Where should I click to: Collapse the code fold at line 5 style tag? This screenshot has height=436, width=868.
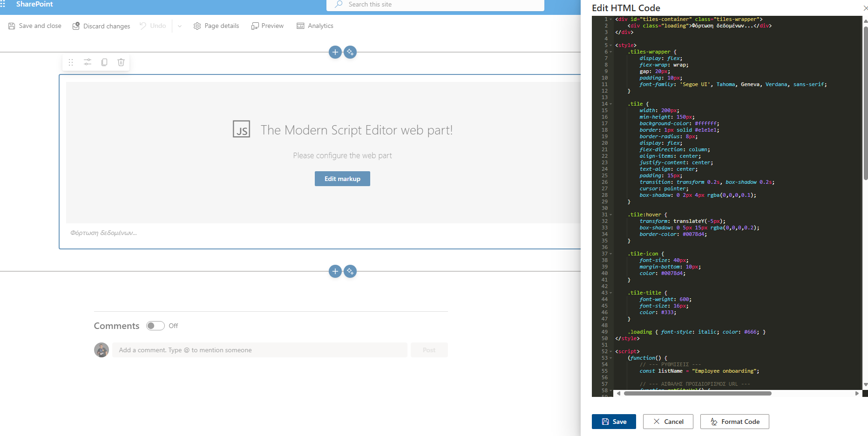coord(611,46)
